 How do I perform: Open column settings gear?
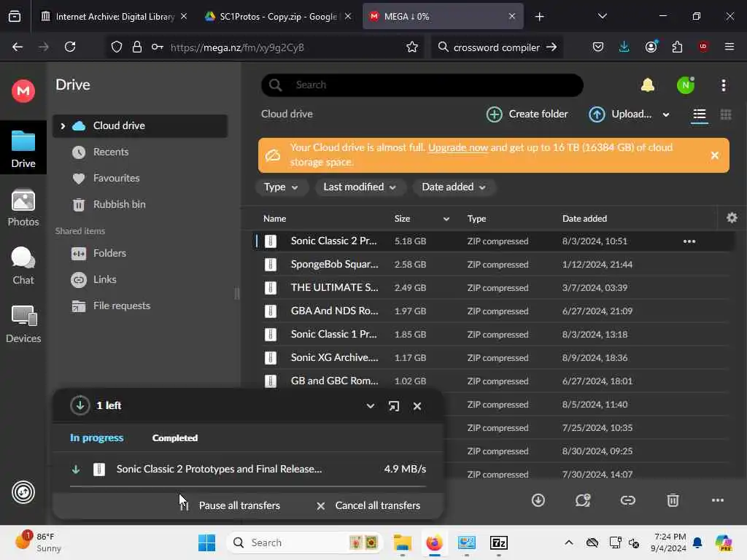coord(732,218)
